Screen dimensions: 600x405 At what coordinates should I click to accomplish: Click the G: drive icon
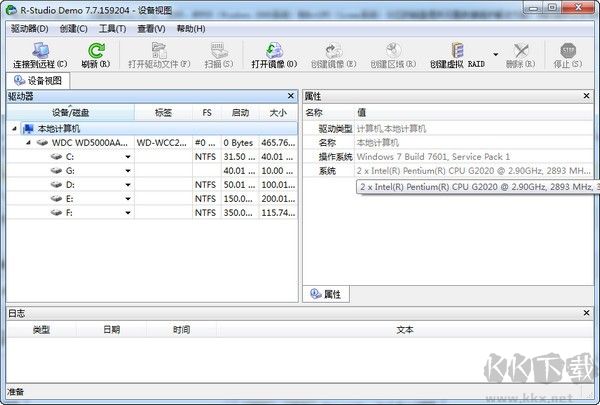tap(56, 171)
